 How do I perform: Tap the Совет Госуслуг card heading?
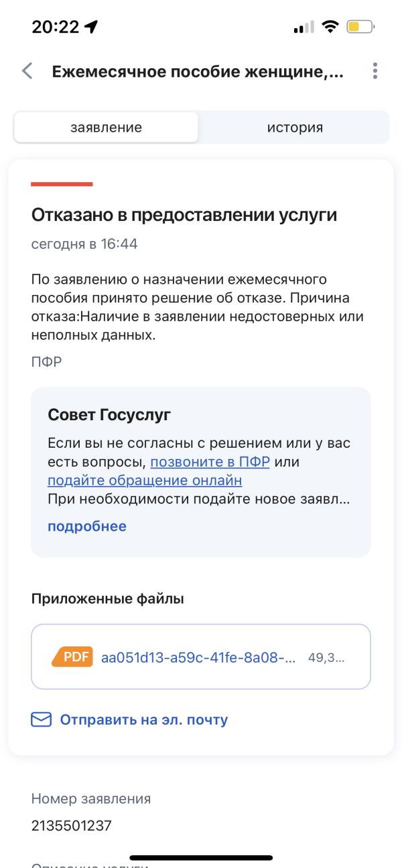coord(109,415)
